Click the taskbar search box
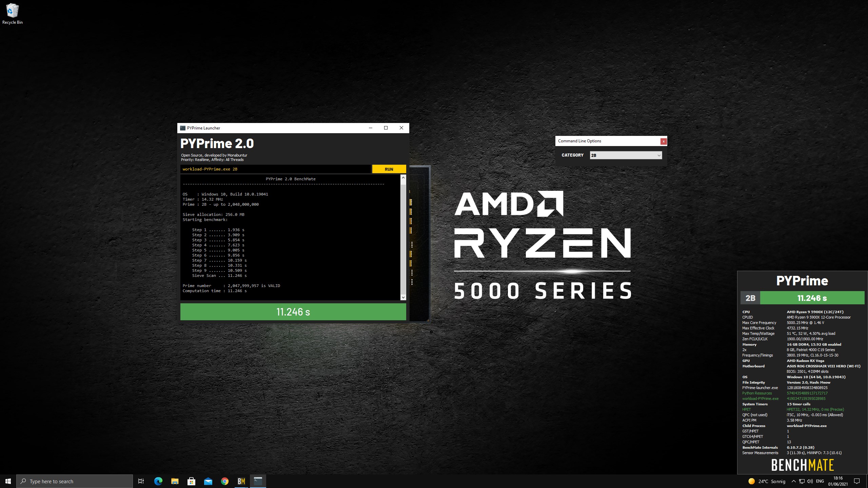Image resolution: width=868 pixels, height=488 pixels. click(x=75, y=481)
